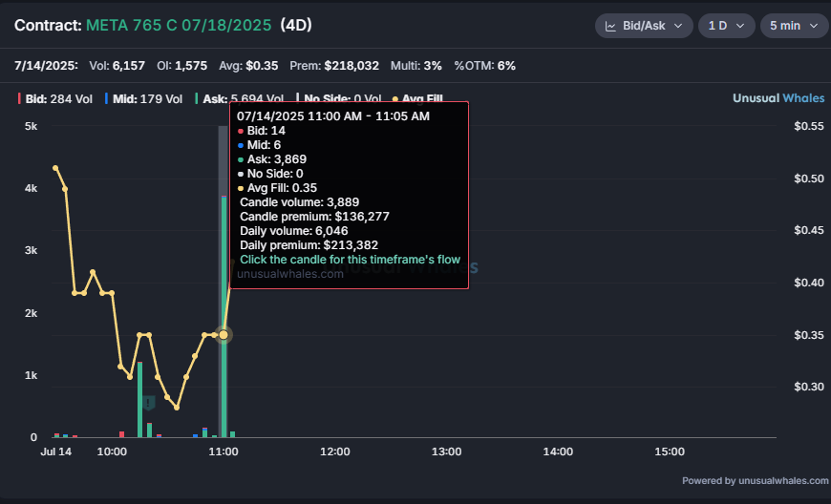The width and height of the screenshot is (831, 504).
Task: Toggle the Bid 284 Vol legend series
Action: click(55, 99)
